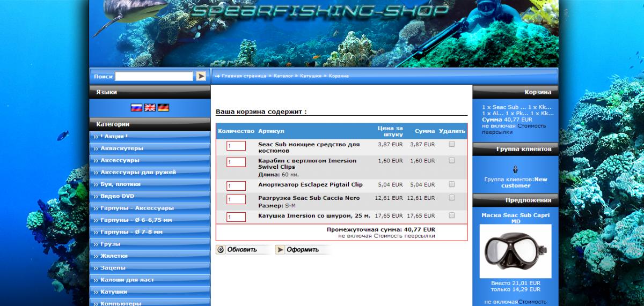Go to Главная страница breadcrumb
The image size is (644, 306).
pyautogui.click(x=244, y=76)
